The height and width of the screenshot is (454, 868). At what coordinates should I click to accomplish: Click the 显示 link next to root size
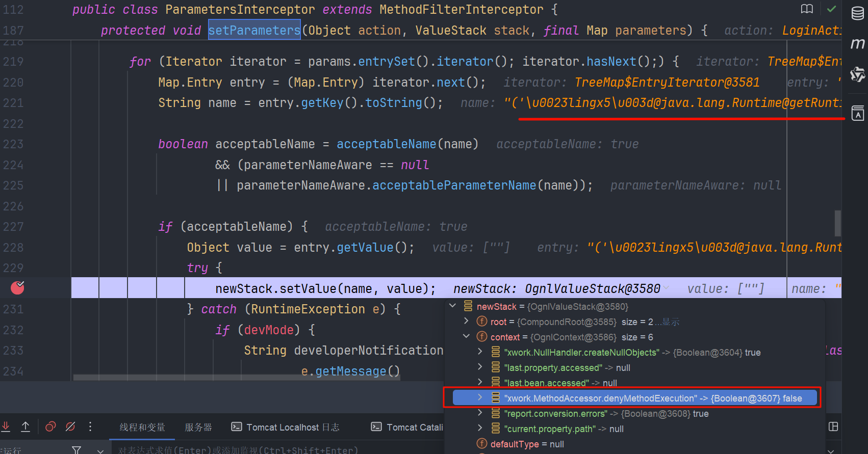coord(671,322)
